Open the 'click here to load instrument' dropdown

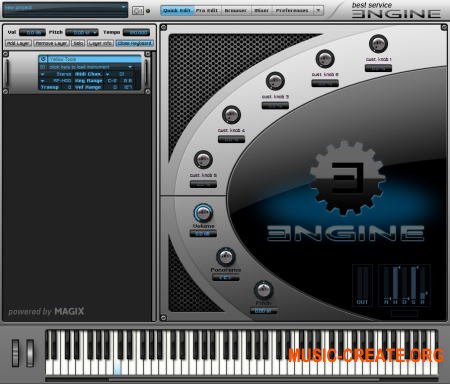pyautogui.click(x=130, y=67)
